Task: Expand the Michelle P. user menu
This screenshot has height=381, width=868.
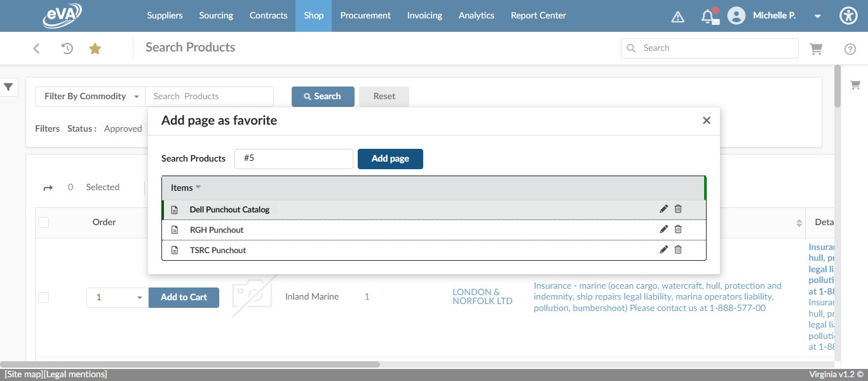Action: tap(817, 16)
